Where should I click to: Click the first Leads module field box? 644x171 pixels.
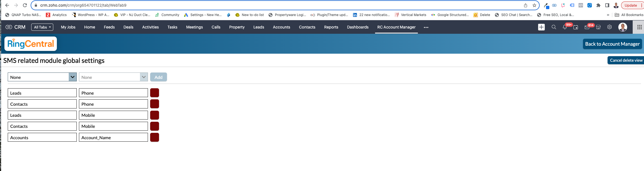[42, 93]
